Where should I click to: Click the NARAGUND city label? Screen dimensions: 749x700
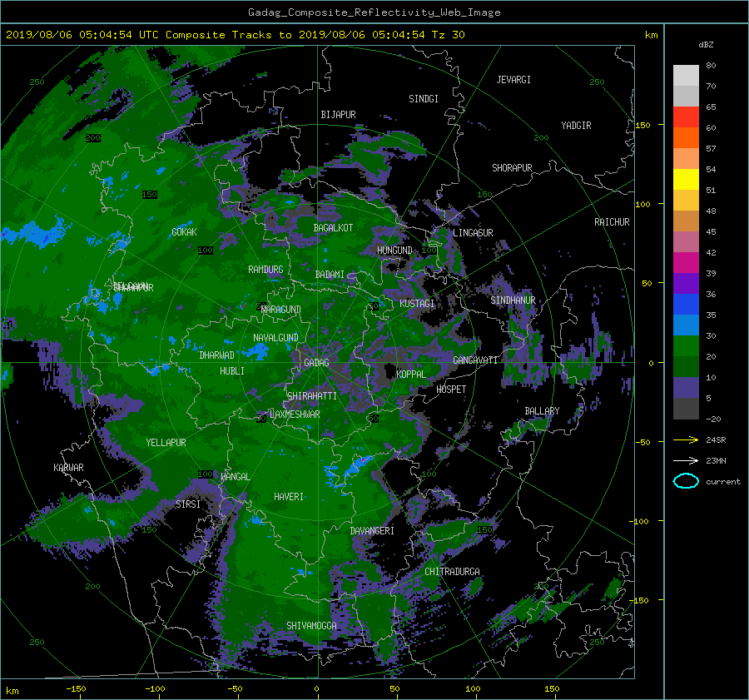(281, 310)
